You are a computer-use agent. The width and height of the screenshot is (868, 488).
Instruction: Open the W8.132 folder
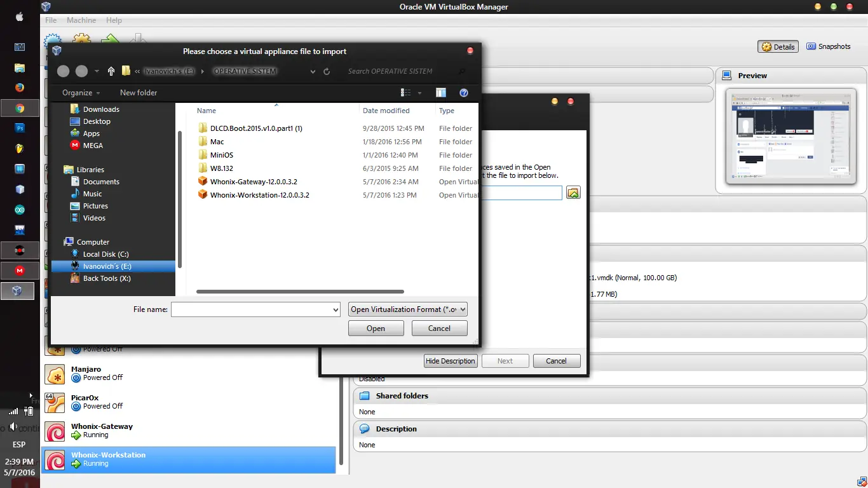(x=222, y=168)
